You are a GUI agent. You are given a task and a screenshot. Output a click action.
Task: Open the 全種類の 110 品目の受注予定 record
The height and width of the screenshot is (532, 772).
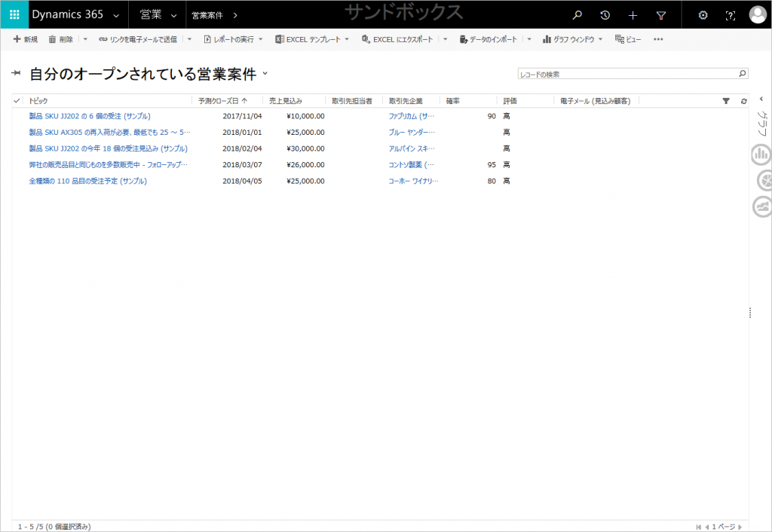87,181
